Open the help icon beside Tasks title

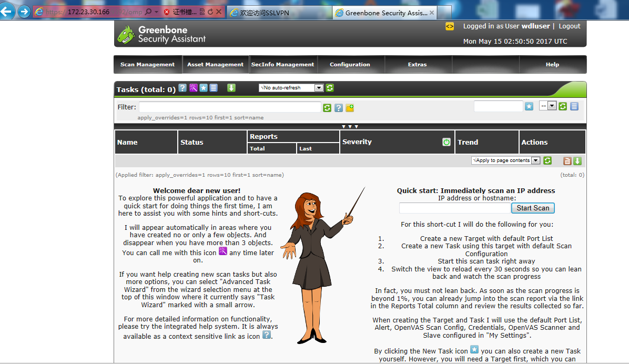(x=182, y=88)
